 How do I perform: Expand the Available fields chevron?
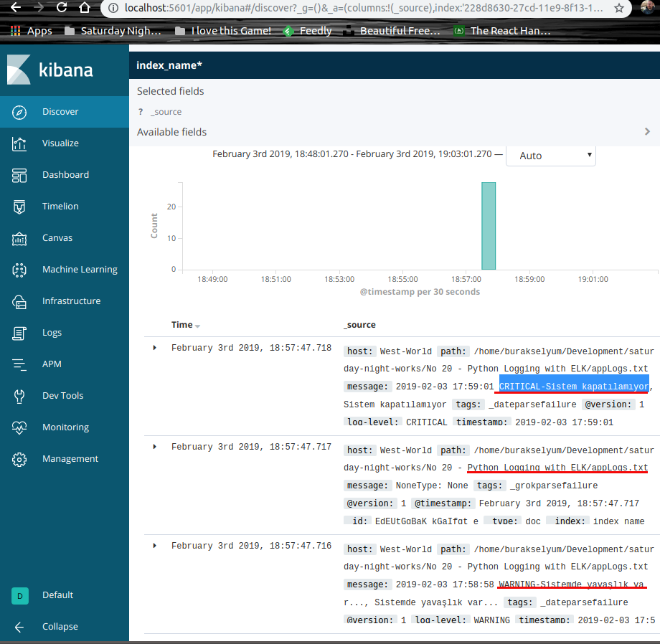647,132
